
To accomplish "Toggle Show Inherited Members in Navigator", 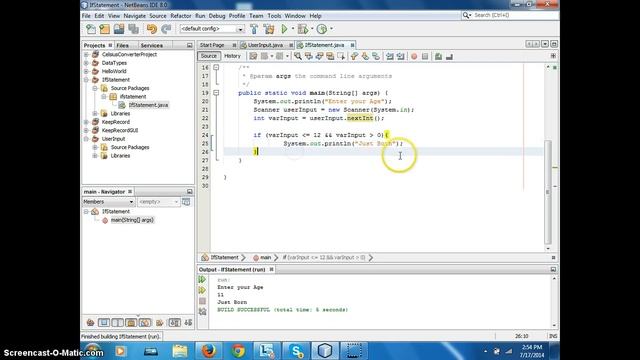I will click(90, 323).
